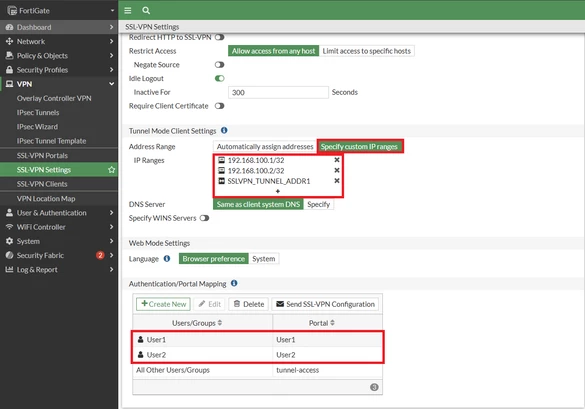Click the Dashboard gauge icon in sidebar
Image resolution: width=585 pixels, height=409 pixels.
9,27
